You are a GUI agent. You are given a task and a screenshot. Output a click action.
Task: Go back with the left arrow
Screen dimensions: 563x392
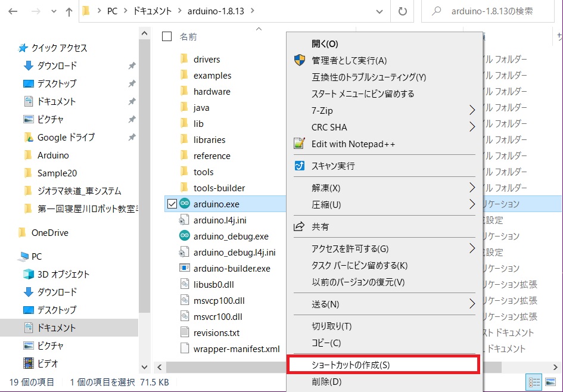click(13, 11)
